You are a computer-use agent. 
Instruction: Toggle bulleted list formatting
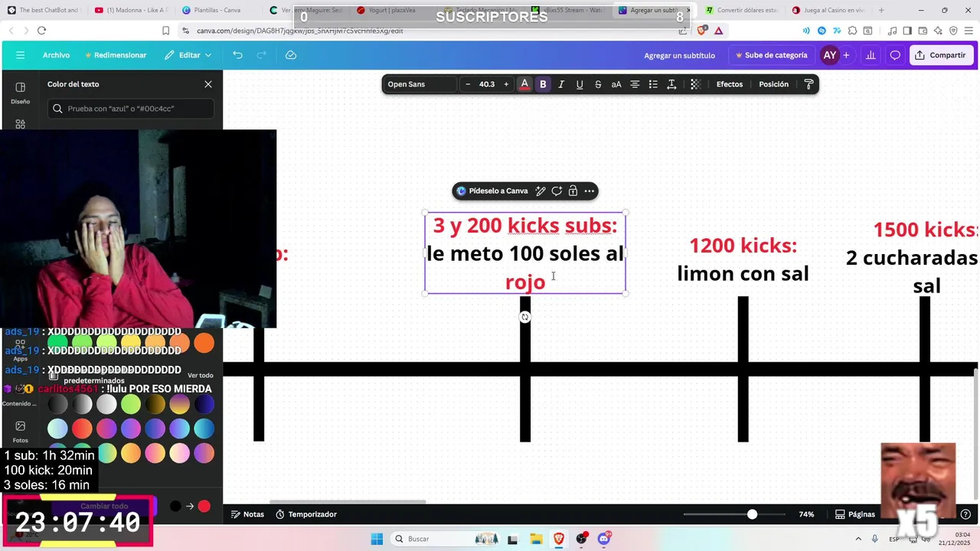coord(653,84)
